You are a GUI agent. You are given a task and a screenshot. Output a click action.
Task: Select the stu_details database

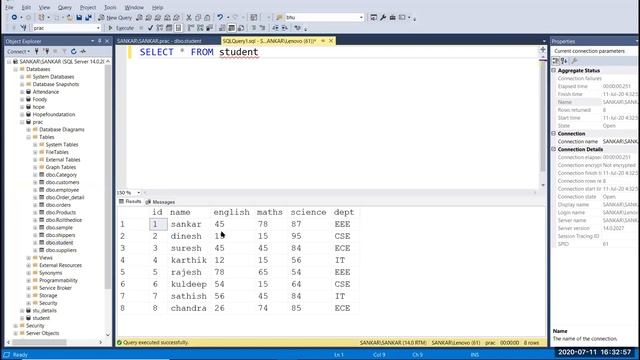click(44, 311)
